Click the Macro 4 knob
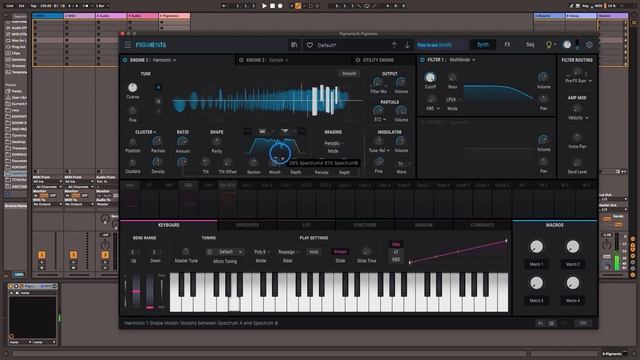The image size is (640, 360). pos(573,283)
